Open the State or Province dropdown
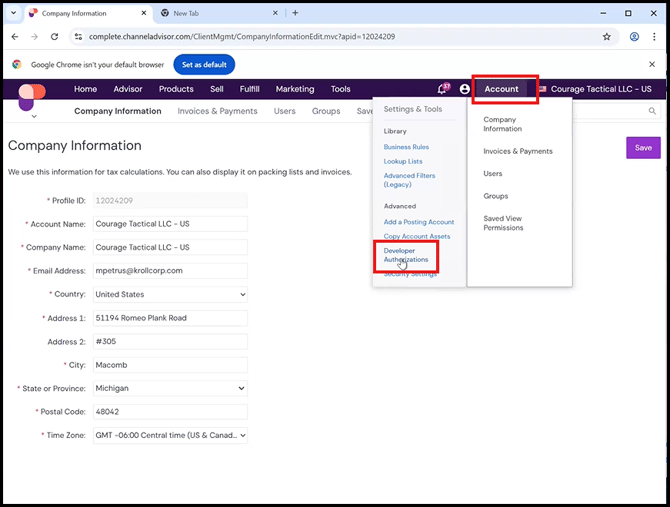Viewport: 670px width, 507px height. click(x=169, y=388)
